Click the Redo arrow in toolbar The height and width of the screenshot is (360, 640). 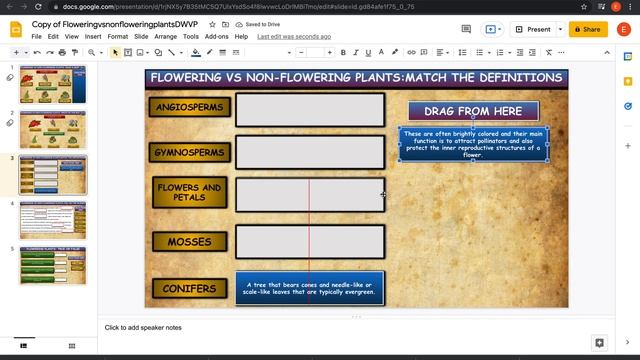coord(50,53)
